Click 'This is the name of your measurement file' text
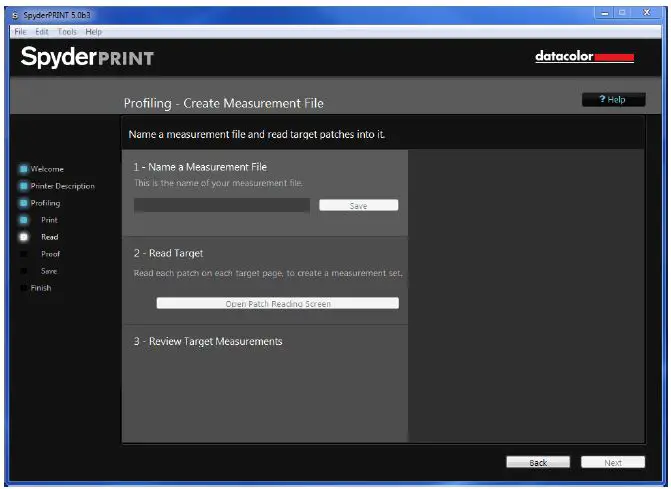The width and height of the screenshot is (671, 489). (x=218, y=183)
